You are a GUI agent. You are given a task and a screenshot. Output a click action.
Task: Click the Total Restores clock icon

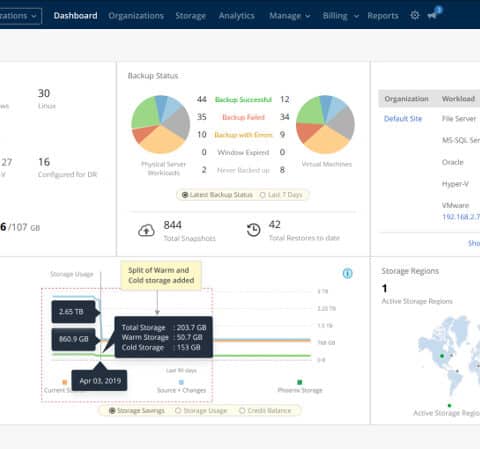pyautogui.click(x=253, y=230)
